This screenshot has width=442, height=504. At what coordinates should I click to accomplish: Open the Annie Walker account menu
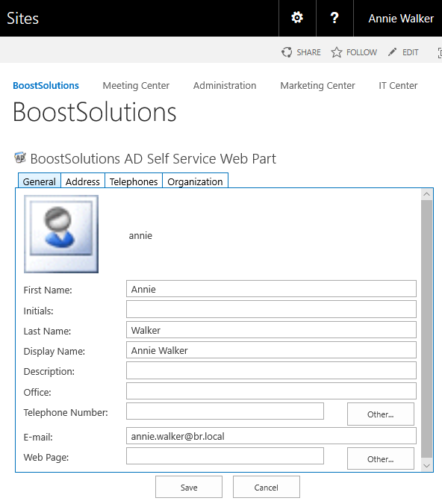401,19
